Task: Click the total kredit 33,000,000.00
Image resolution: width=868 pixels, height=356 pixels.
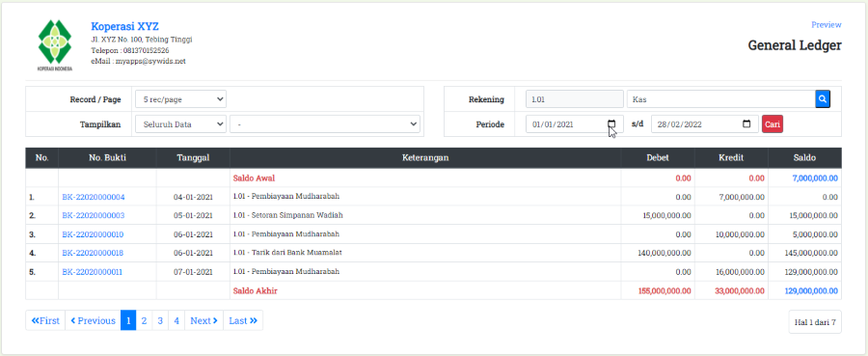Action: coord(740,290)
